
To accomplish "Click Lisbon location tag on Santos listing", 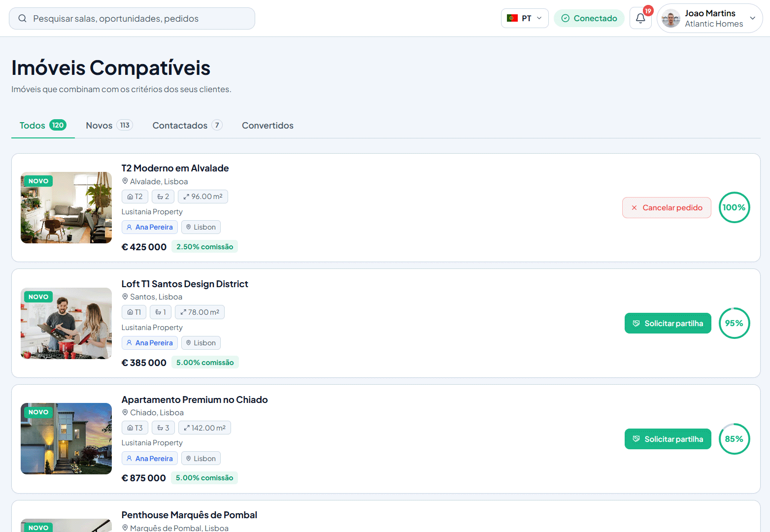I will [201, 343].
